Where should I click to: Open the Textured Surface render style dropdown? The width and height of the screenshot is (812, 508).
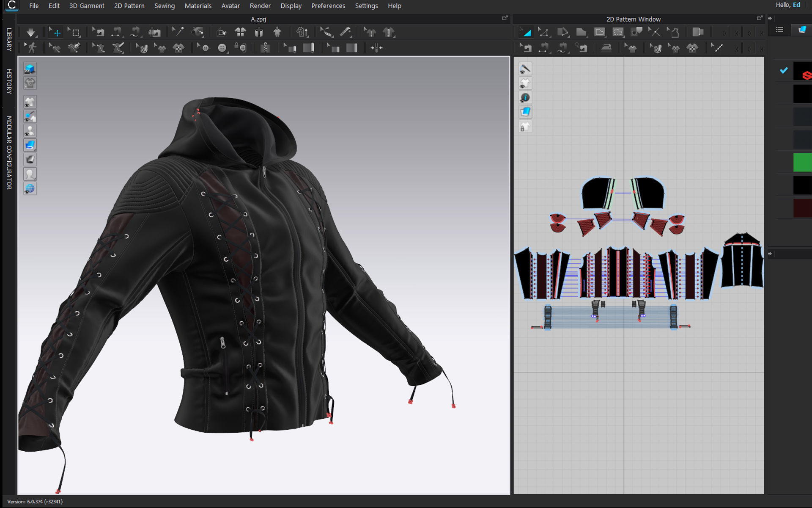pyautogui.click(x=30, y=145)
